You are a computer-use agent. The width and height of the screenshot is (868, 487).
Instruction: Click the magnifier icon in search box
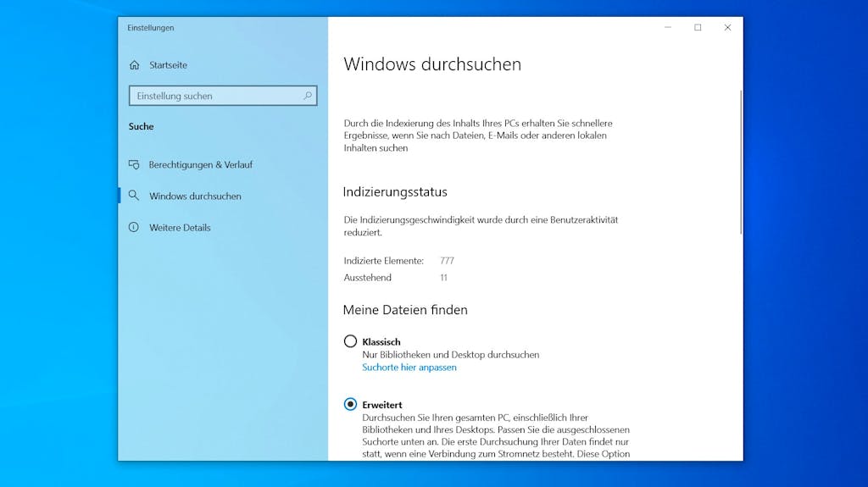coord(307,96)
